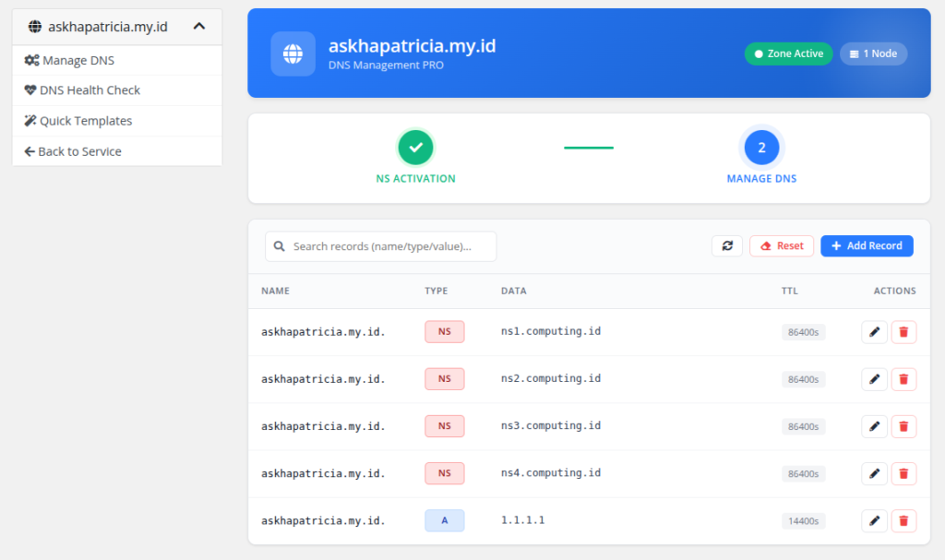Click the 14400s TTL value
Screen dimensions: 945x560
[804, 521]
